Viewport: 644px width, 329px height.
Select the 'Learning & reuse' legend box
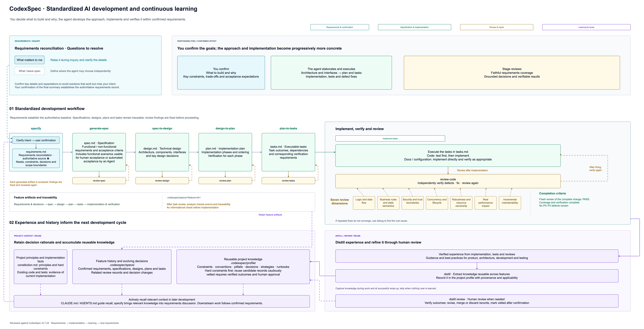[x=586, y=27]
